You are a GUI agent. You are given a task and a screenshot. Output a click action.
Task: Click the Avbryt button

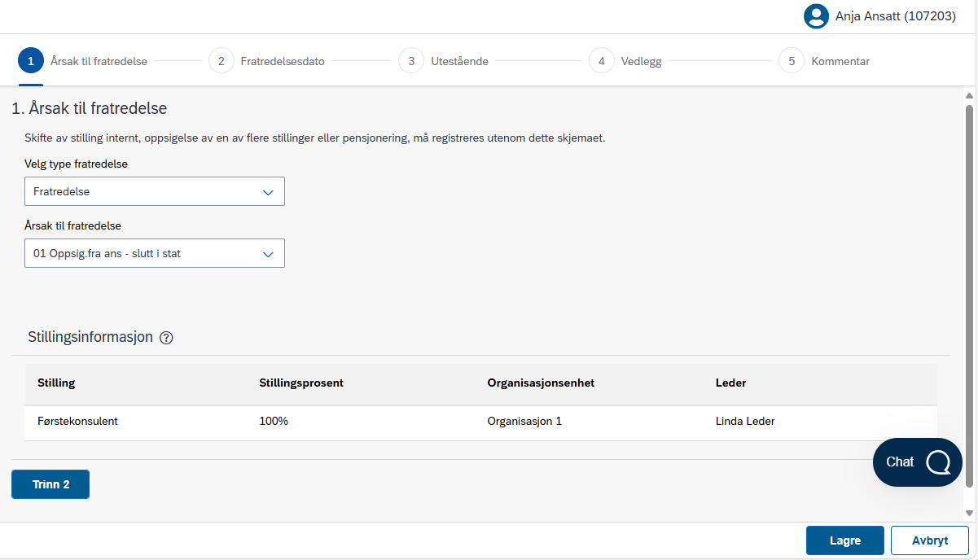coord(930,540)
